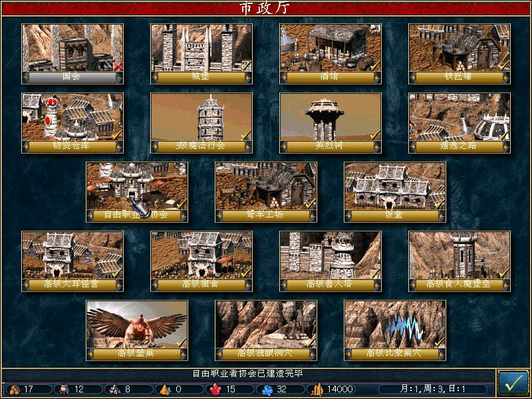Select the 英烈祠 building card

click(x=331, y=123)
